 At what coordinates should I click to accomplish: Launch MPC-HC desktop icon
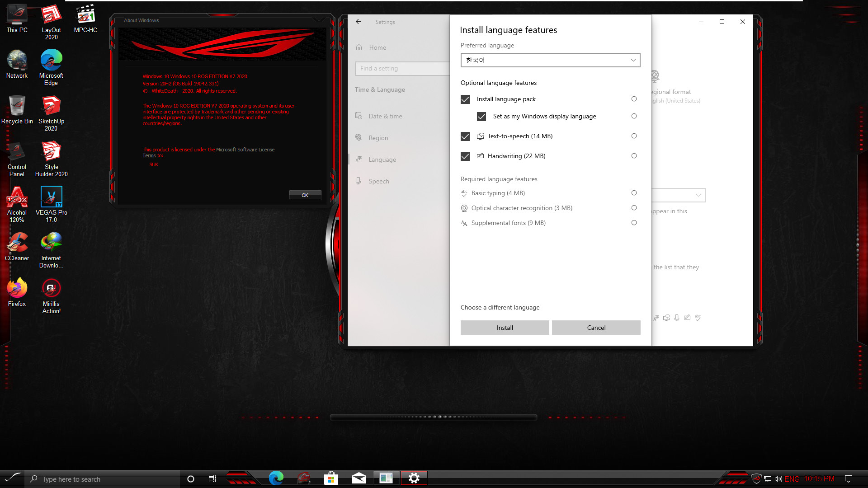pyautogui.click(x=85, y=19)
